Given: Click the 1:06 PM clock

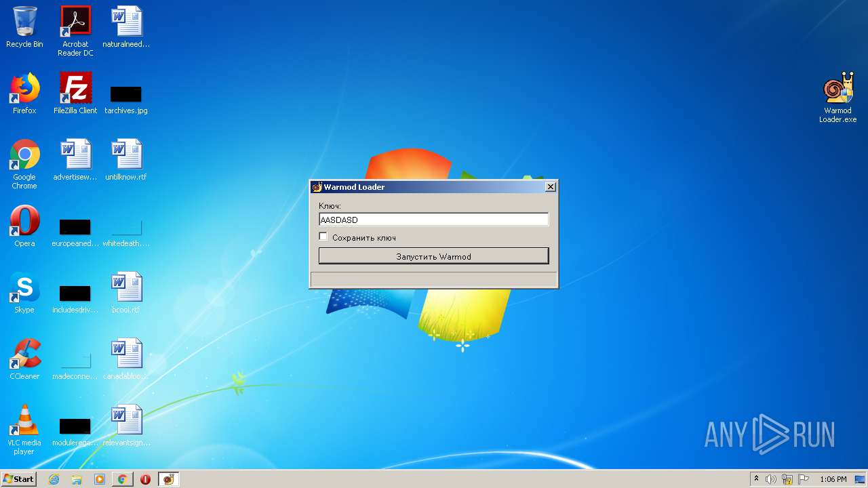Looking at the screenshot, I should pyautogui.click(x=833, y=479).
